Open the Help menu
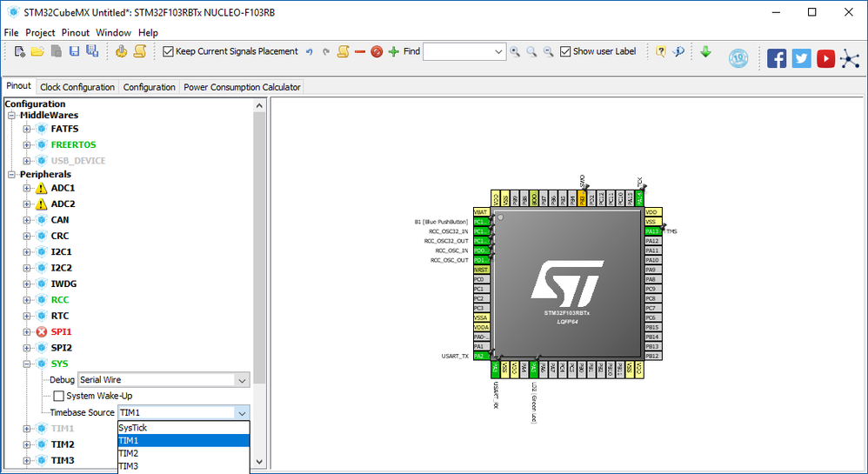Image resolution: width=868 pixels, height=474 pixels. [x=148, y=33]
